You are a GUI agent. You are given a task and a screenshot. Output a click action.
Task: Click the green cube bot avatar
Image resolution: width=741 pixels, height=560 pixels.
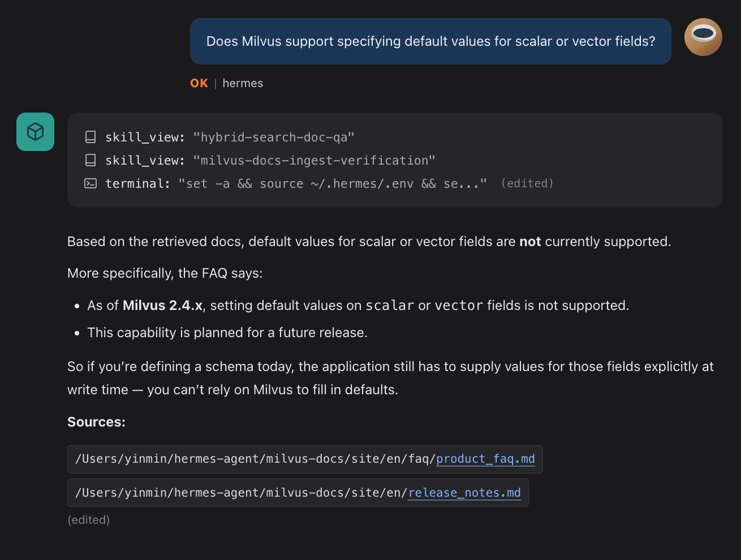35,132
